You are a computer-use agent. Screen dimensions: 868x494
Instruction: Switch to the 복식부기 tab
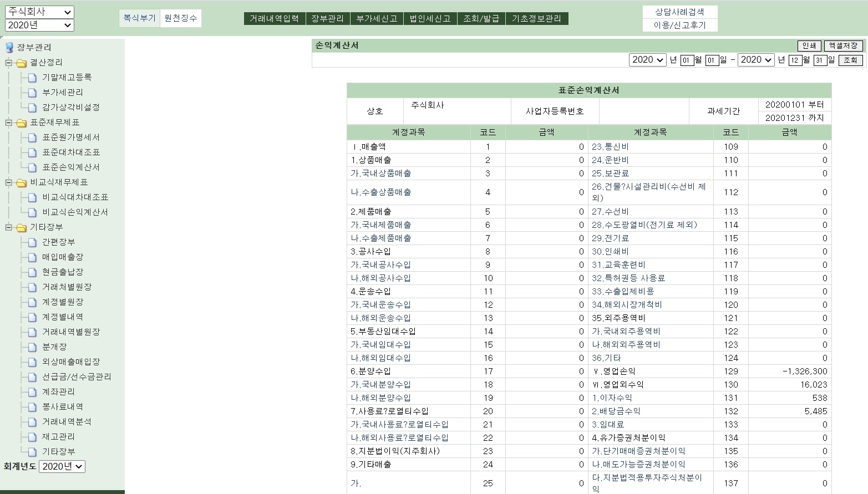(x=140, y=18)
